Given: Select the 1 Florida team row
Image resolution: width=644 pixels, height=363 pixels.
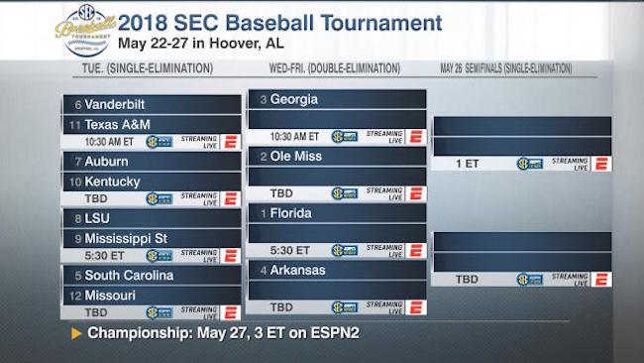Looking at the screenshot, I should [337, 213].
